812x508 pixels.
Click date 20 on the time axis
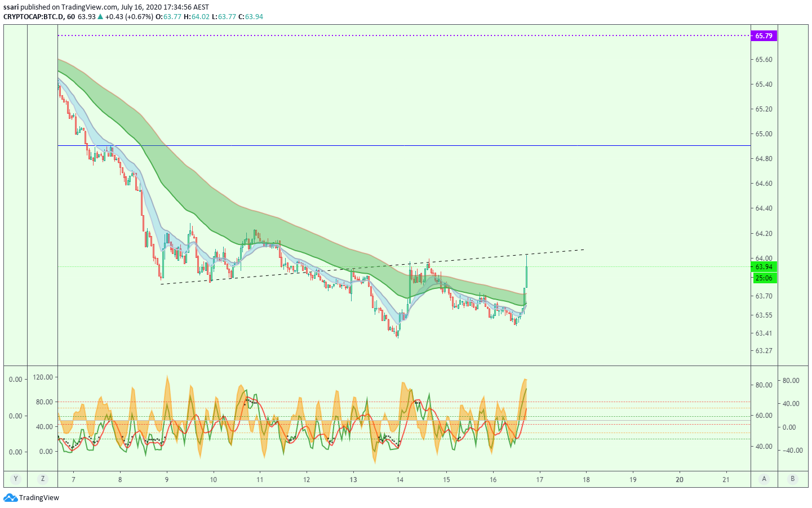(x=680, y=480)
